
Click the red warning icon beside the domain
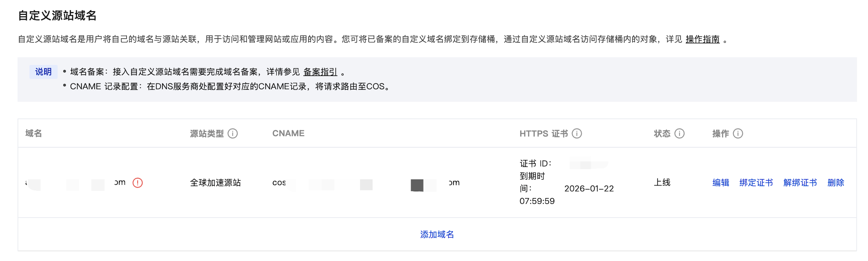137,183
